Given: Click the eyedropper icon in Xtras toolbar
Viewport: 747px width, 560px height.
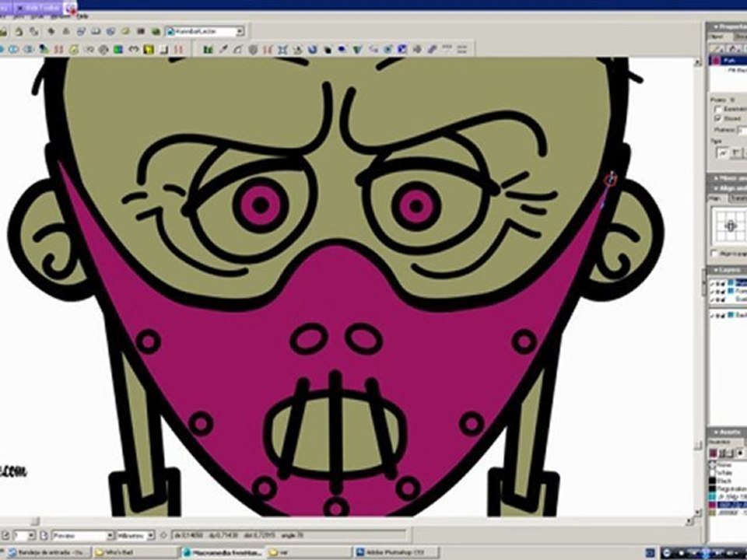Looking at the screenshot, I should [x=223, y=49].
